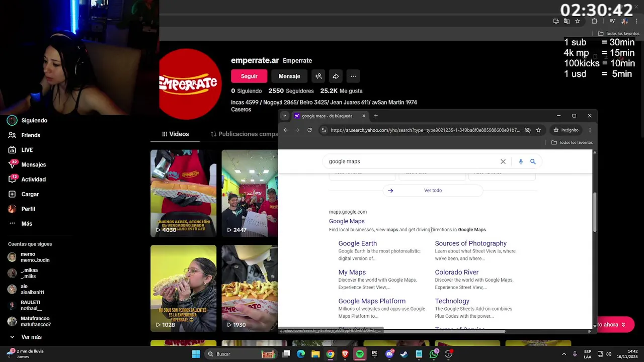Switch to the Publicaciones compartidas tab
The width and height of the screenshot is (644, 362).
pos(244,134)
